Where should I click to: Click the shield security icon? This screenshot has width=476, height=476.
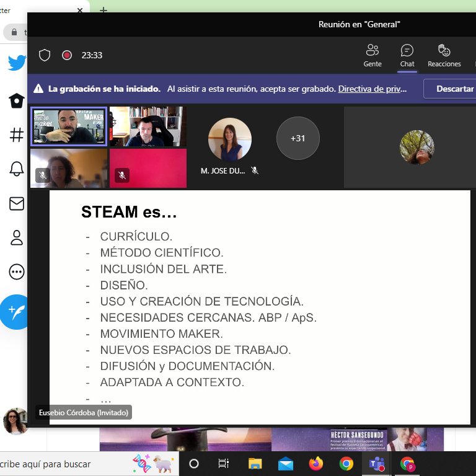tap(45, 55)
